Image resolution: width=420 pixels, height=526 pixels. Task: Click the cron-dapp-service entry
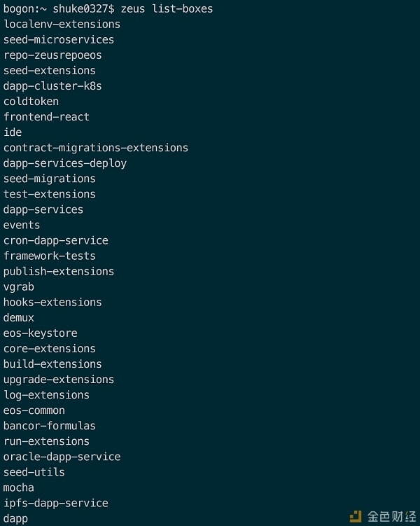coord(55,240)
